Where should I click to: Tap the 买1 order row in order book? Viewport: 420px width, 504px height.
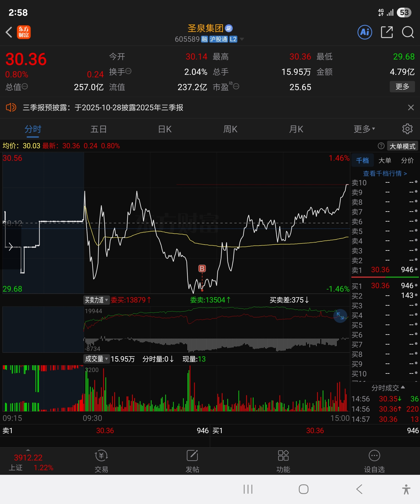(385, 286)
